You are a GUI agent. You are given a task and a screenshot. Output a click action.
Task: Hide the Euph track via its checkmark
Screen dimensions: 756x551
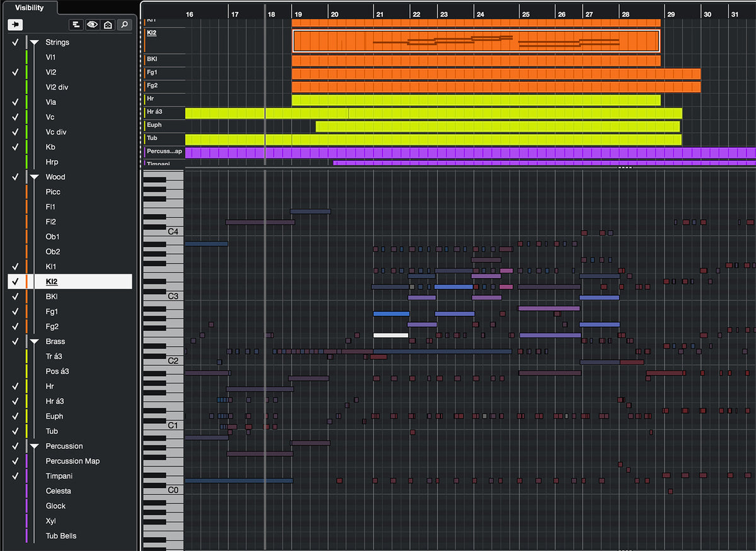coord(15,416)
